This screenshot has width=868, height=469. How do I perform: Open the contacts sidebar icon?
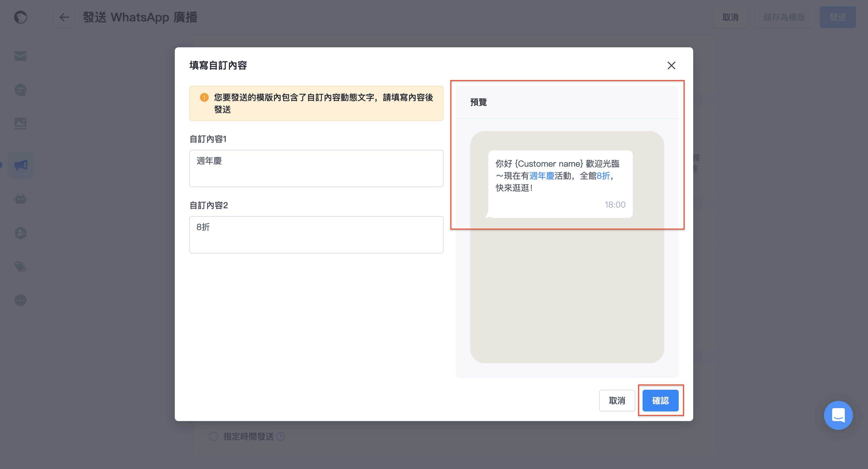coord(20,233)
